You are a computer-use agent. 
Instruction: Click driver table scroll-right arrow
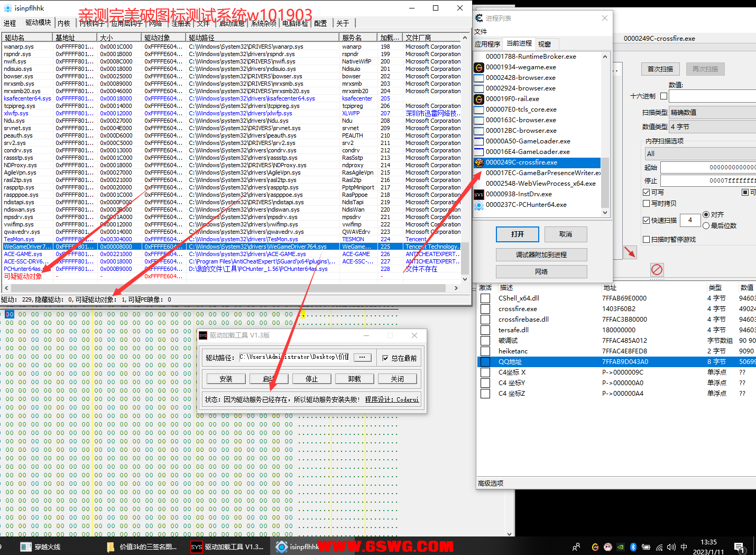[x=456, y=288]
